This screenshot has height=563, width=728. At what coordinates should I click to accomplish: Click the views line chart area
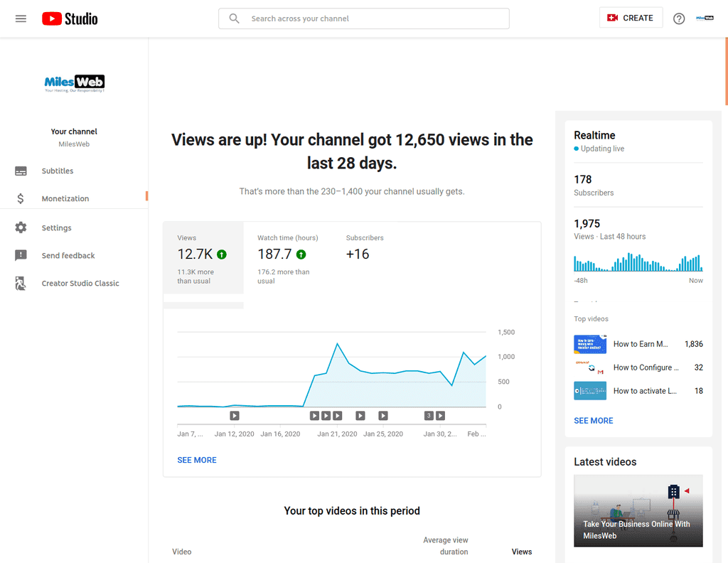pos(331,370)
